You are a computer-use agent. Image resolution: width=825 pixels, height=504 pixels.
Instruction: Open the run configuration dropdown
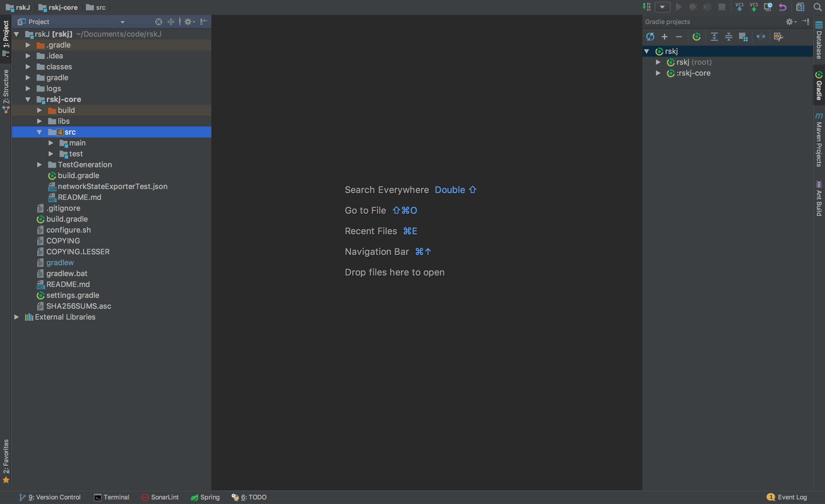662,7
